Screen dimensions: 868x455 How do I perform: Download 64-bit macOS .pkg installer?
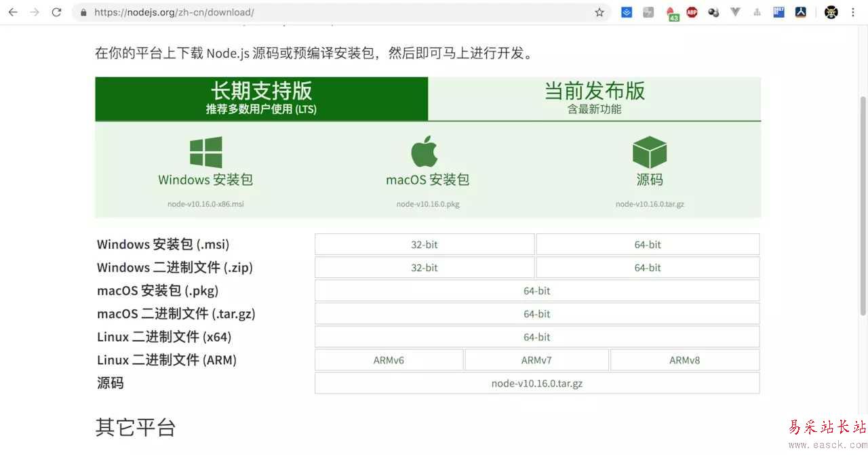tap(537, 290)
